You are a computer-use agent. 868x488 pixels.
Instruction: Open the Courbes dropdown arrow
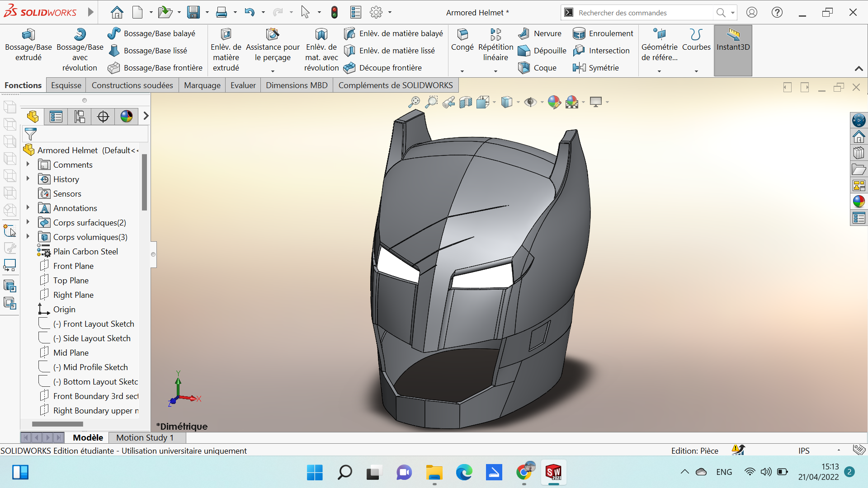(x=696, y=71)
